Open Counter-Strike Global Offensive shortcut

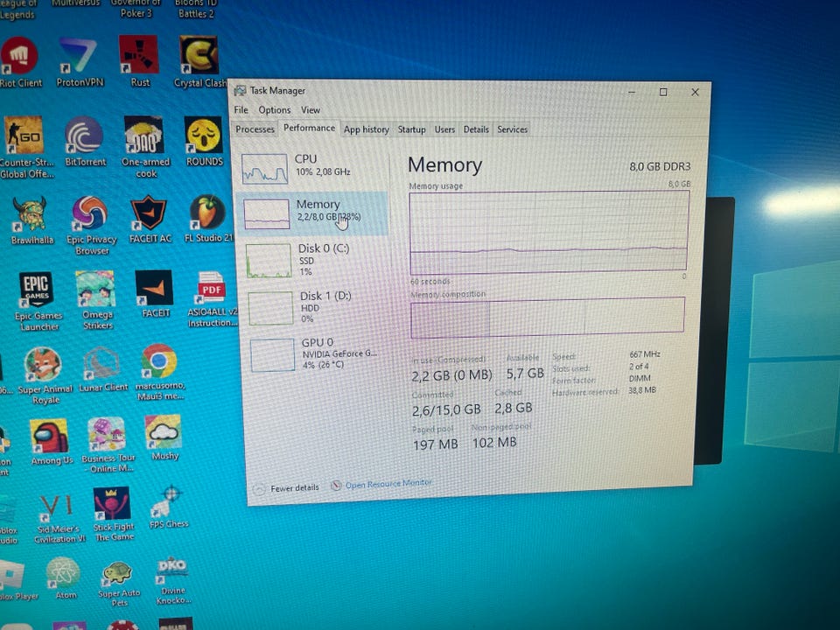coord(24,147)
